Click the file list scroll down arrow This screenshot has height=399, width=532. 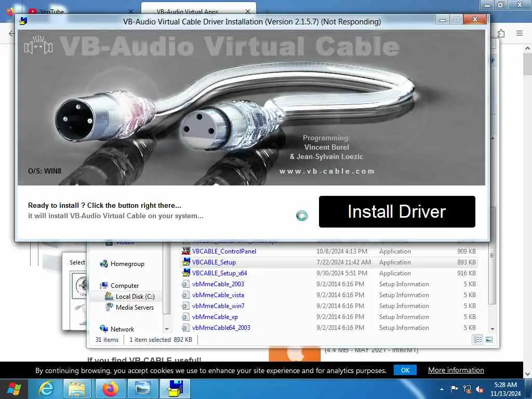(493, 329)
